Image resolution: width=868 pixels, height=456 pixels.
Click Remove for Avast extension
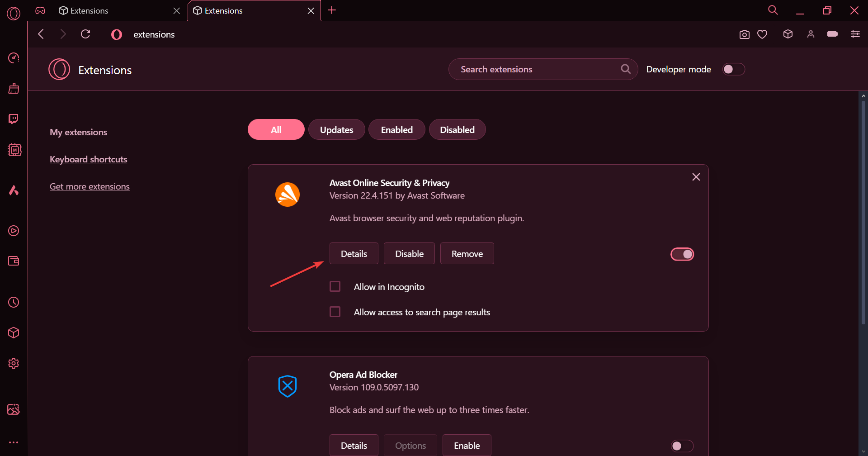(x=467, y=253)
